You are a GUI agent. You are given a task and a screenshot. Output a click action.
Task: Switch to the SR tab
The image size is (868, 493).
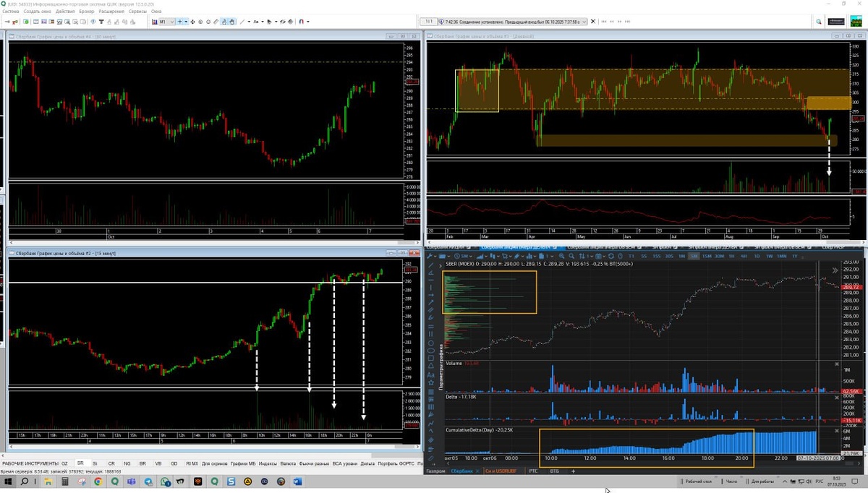coord(80,463)
